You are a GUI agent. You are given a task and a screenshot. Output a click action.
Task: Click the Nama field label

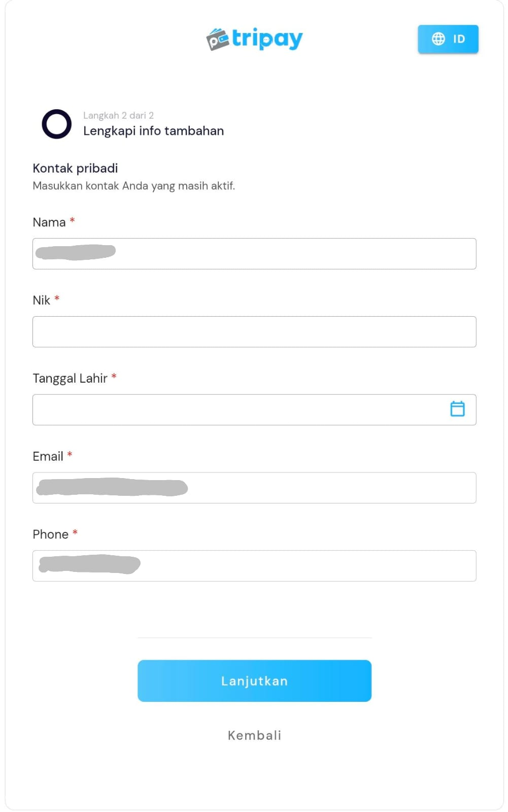pos(49,222)
